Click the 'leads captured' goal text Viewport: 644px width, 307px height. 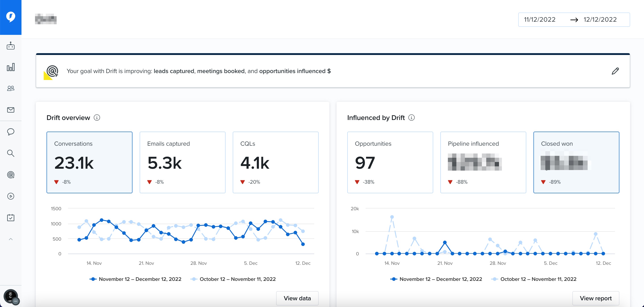(174, 71)
